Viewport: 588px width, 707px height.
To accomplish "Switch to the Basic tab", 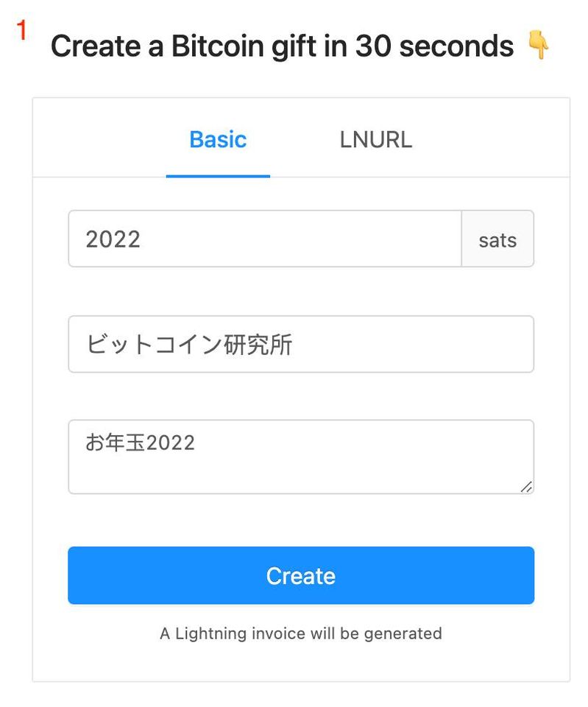I will coord(218,139).
